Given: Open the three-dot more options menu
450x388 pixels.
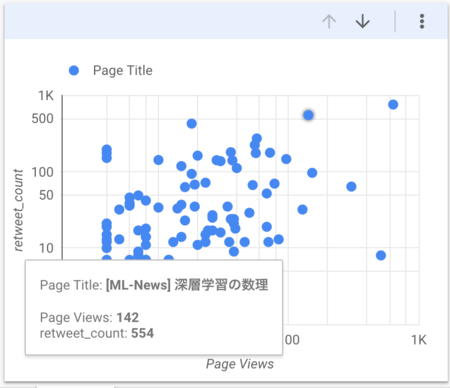Looking at the screenshot, I should tap(422, 21).
